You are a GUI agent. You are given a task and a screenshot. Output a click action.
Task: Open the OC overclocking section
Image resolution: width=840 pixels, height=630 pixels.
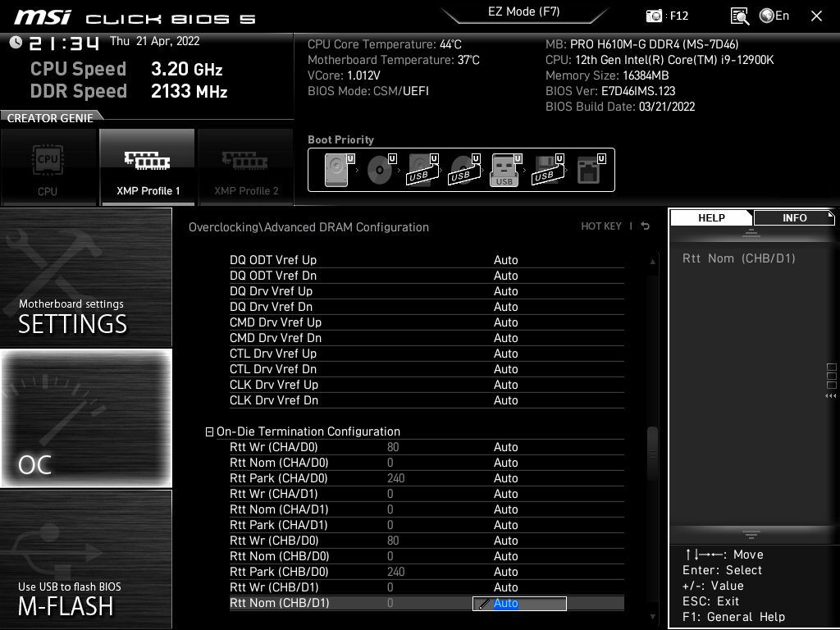86,418
